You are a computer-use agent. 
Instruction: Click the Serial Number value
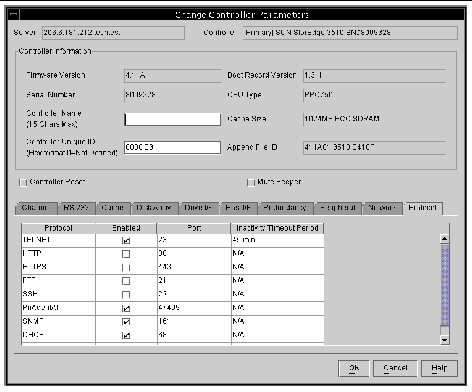pos(140,95)
